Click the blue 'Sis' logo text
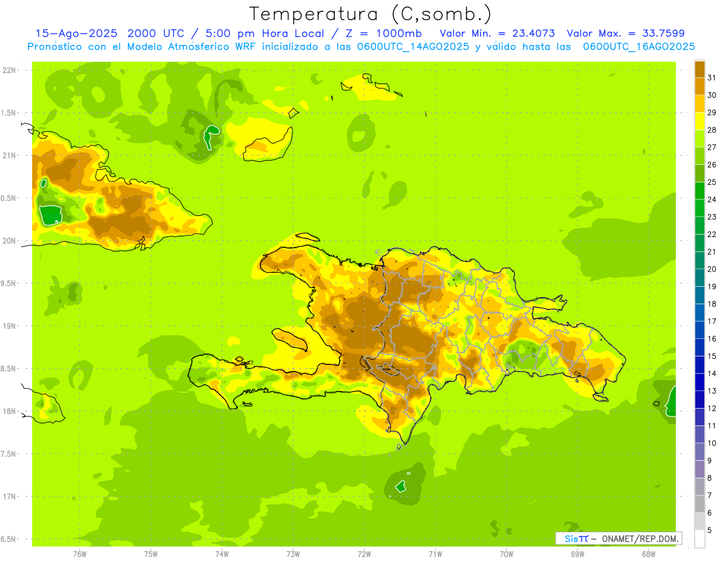 click(571, 538)
